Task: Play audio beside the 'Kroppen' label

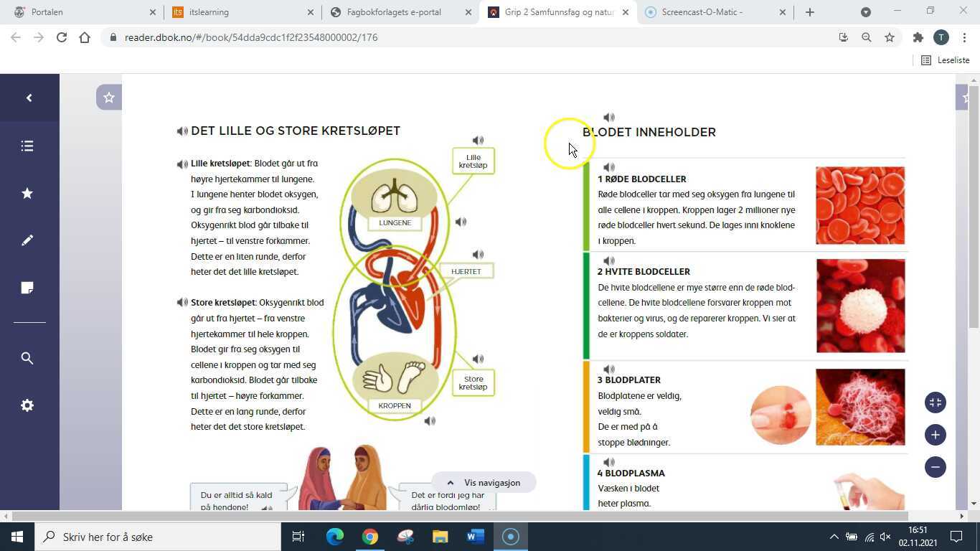Action: tap(430, 421)
